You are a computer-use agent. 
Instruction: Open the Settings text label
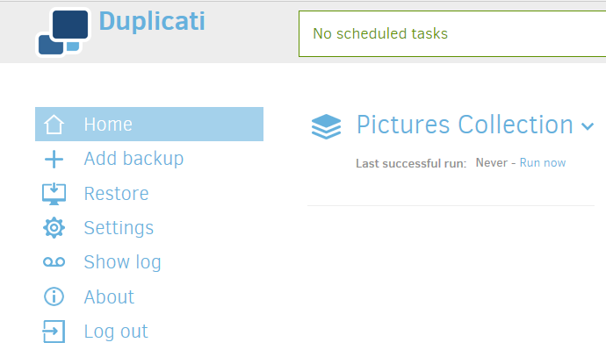pyautogui.click(x=119, y=228)
